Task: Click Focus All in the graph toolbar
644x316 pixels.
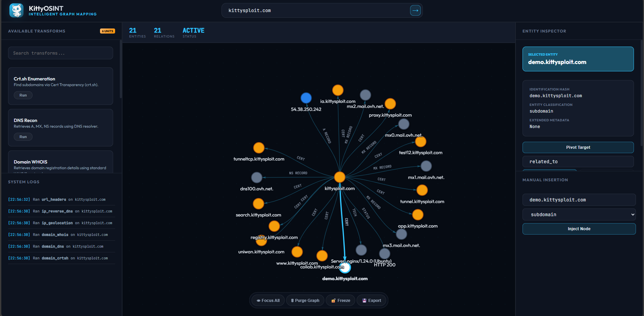Action: [x=268, y=301]
